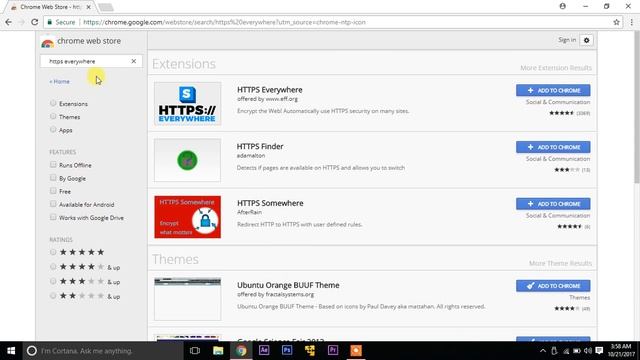Click the Sign in link
The width and height of the screenshot is (640, 360).
pyautogui.click(x=567, y=40)
